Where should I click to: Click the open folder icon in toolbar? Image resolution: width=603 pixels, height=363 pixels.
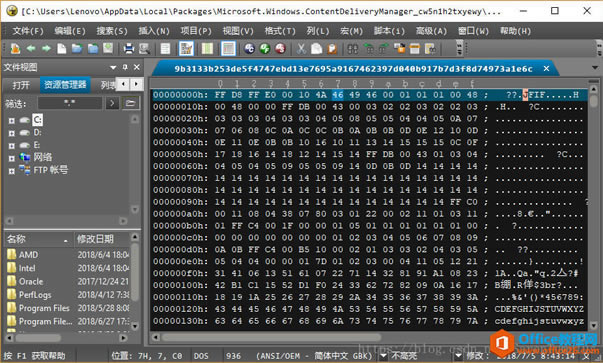coord(77,48)
